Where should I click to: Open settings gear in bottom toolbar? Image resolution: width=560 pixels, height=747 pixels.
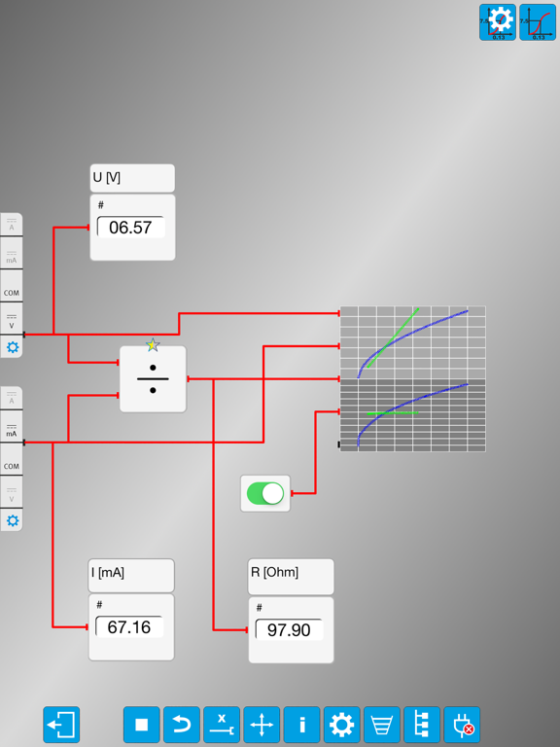point(341,725)
